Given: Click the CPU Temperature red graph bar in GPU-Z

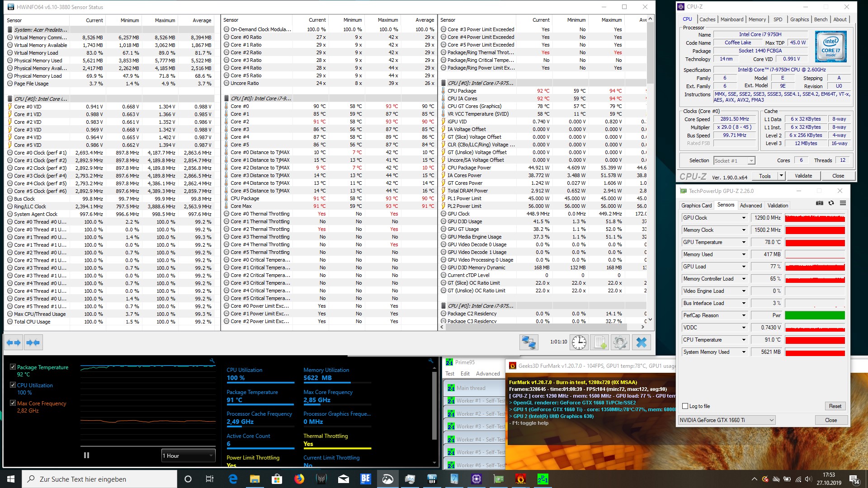Looking at the screenshot, I should coord(815,340).
